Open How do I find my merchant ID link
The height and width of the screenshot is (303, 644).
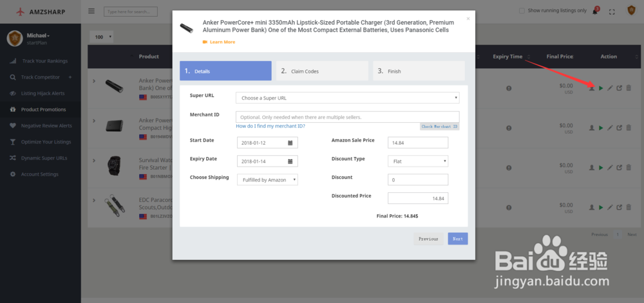(270, 126)
